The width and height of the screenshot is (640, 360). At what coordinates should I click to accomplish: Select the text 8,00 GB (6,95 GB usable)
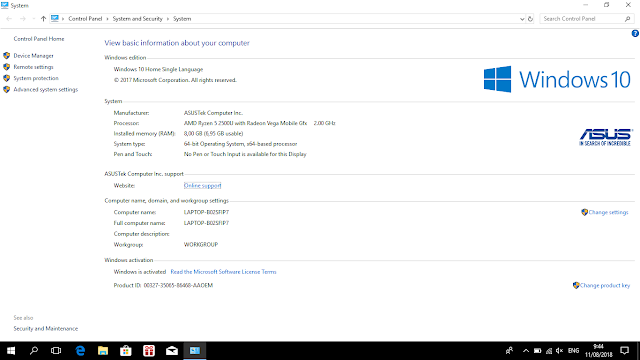(213, 133)
